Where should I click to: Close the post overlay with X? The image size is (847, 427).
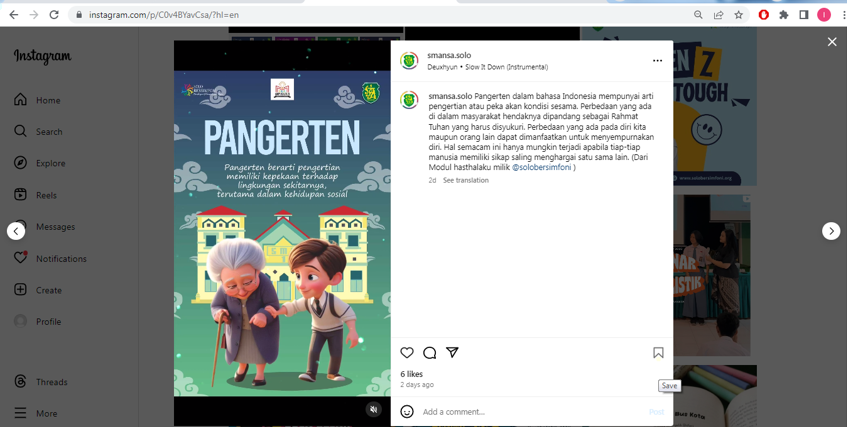[832, 42]
